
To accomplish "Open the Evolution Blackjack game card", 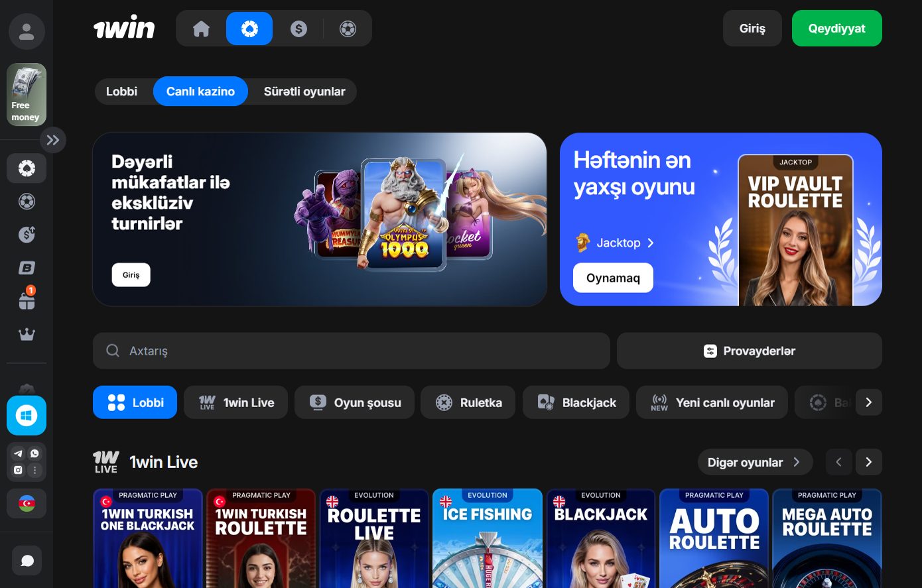I will (601, 538).
